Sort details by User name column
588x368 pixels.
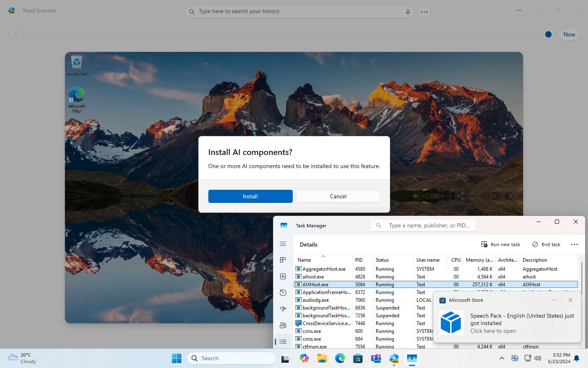tap(430, 260)
